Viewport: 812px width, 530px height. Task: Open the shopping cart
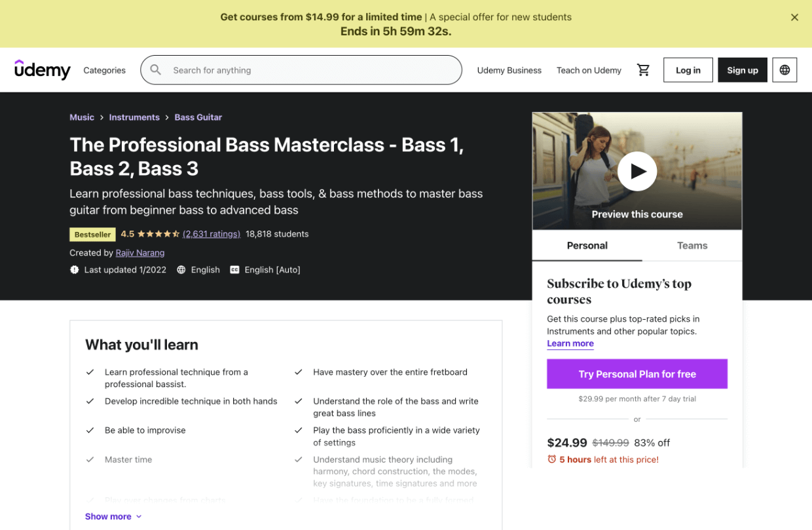pos(643,69)
